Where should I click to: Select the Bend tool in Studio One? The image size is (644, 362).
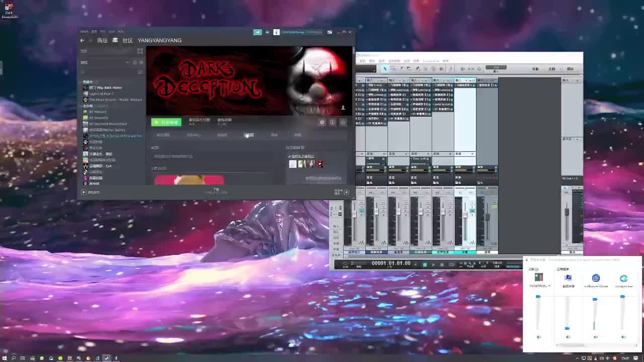point(433,69)
